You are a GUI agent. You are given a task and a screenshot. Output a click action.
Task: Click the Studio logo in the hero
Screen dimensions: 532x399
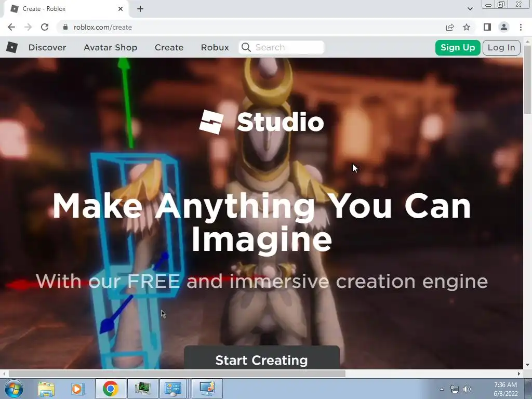(x=262, y=122)
